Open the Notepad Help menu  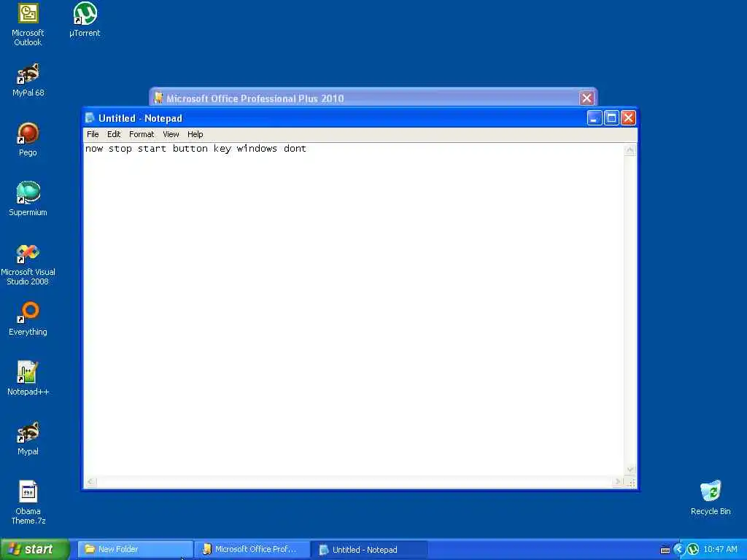(195, 134)
